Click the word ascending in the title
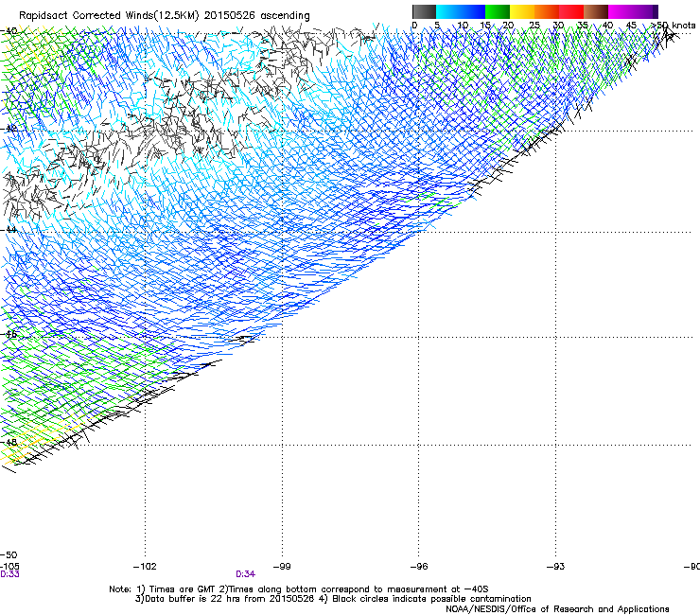The width and height of the screenshot is (700, 615). 285,16
